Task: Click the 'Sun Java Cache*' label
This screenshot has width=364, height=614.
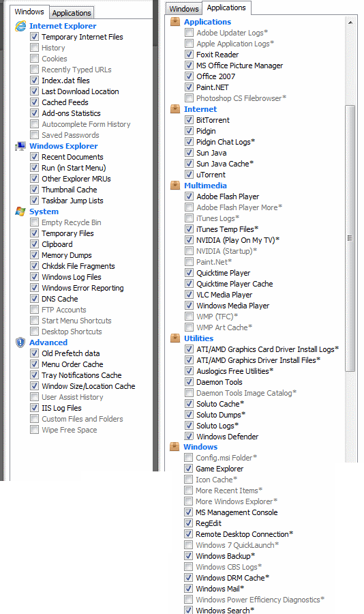Action: (225, 164)
